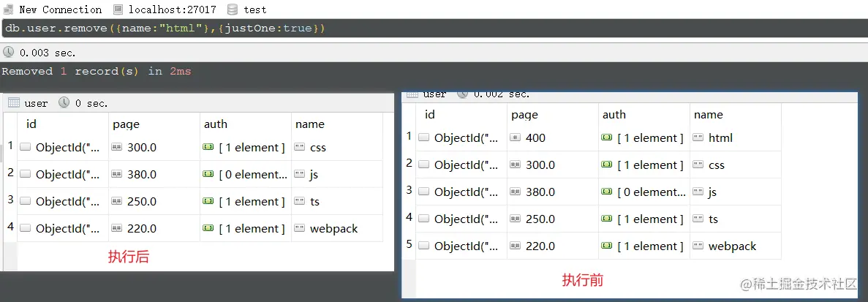Click the ObjectId icon in row 4 with webpack
868x302 pixels.
(x=25, y=228)
